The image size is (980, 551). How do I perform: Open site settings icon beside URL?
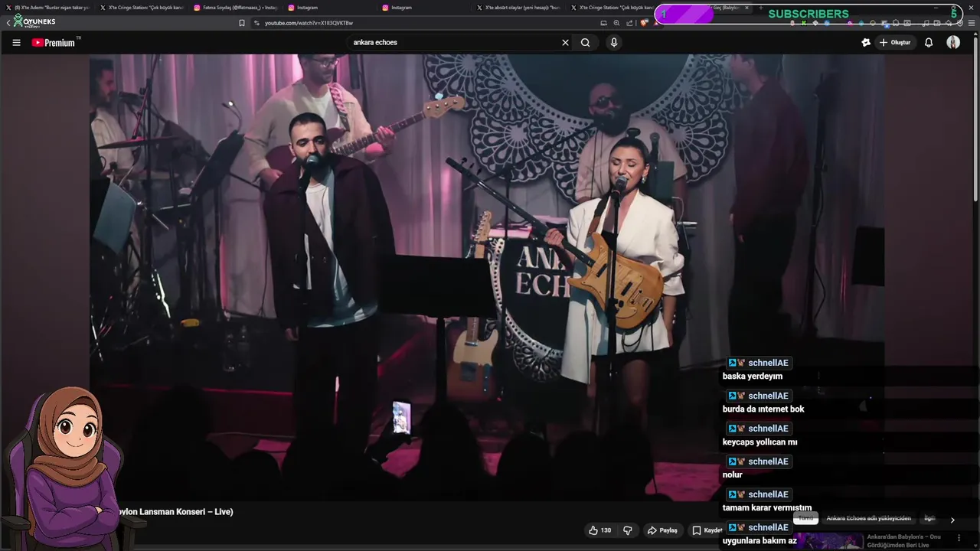(x=256, y=23)
